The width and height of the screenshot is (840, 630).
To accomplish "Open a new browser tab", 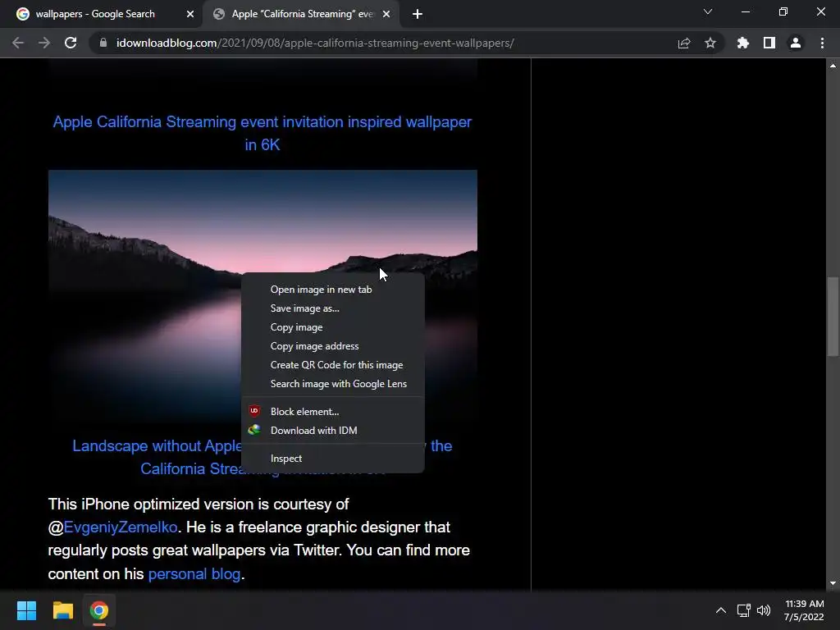I will [418, 14].
